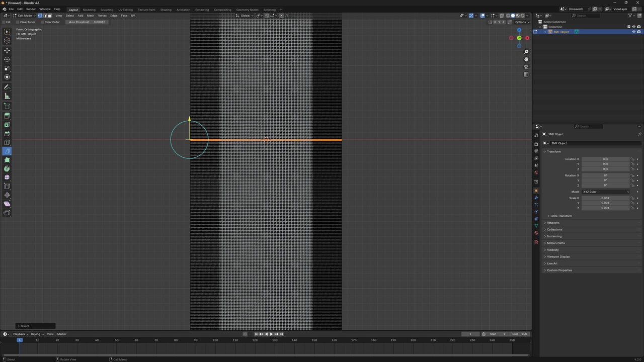
Task: Activate the Smooth vertices tool
Action: coord(7,177)
